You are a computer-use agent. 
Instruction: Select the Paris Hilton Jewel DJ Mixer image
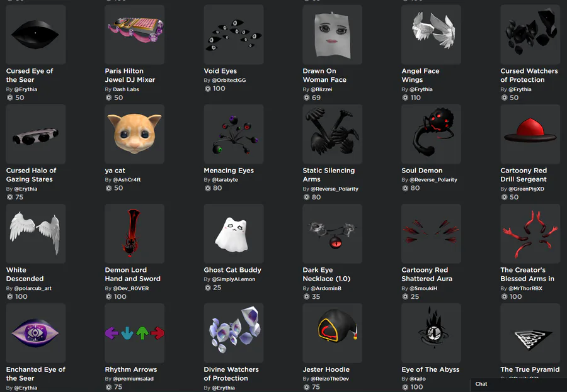coord(135,35)
